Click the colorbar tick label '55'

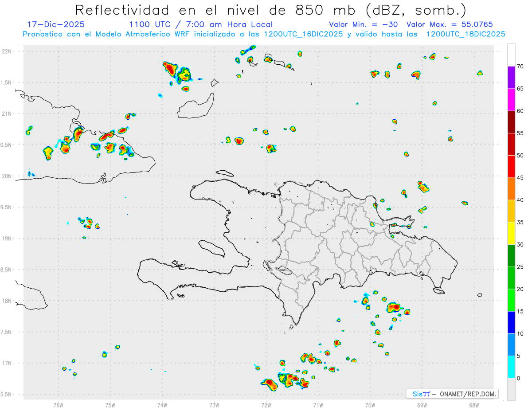click(x=520, y=133)
